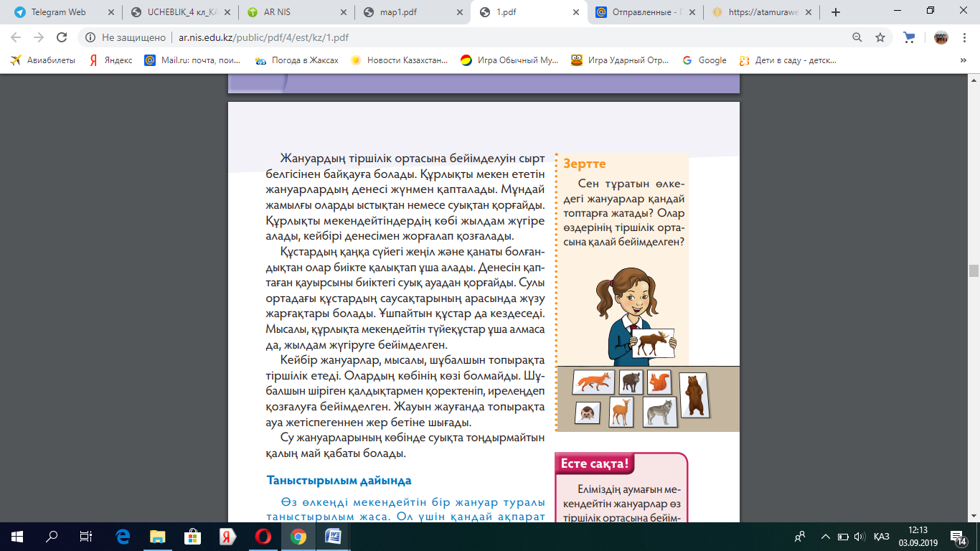
Task: Click the moose card held by girl
Action: tap(653, 343)
